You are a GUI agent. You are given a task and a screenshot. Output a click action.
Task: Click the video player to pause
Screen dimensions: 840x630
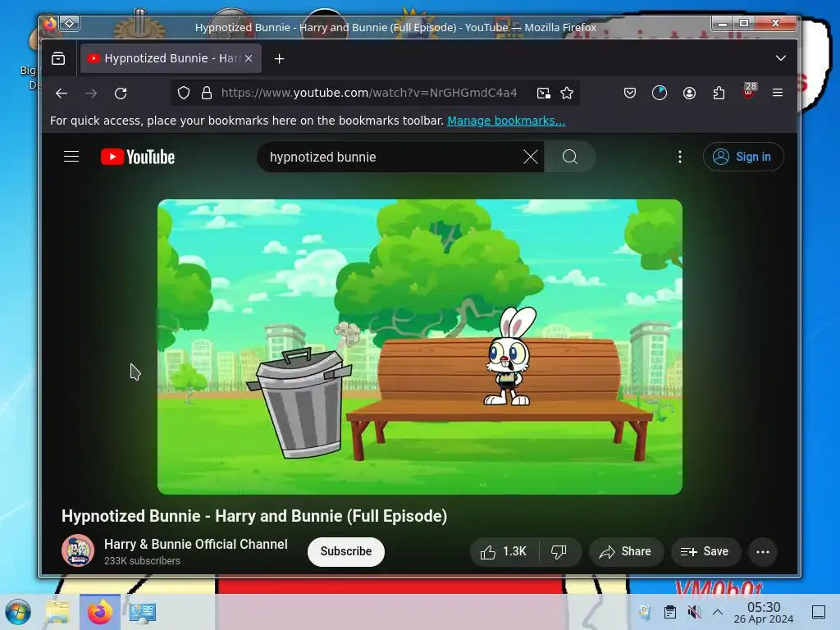coord(420,347)
